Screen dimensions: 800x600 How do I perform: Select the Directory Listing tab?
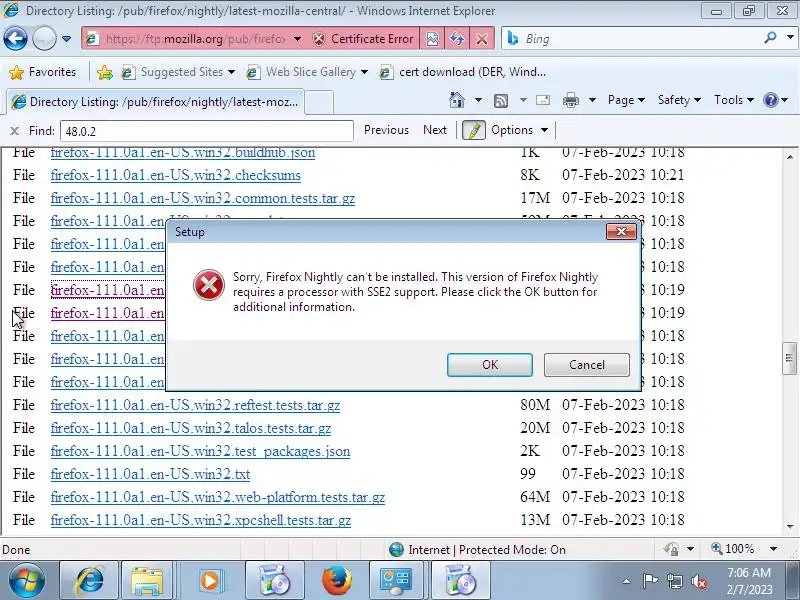point(155,102)
